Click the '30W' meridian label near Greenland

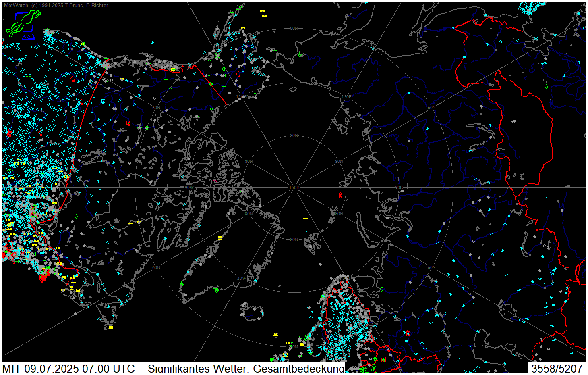242,279
